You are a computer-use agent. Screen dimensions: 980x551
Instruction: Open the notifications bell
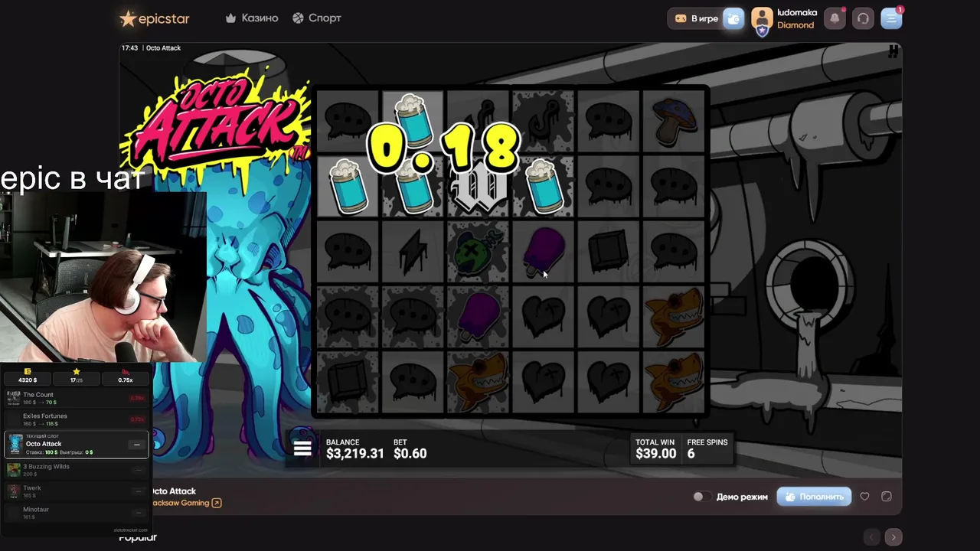(x=835, y=18)
